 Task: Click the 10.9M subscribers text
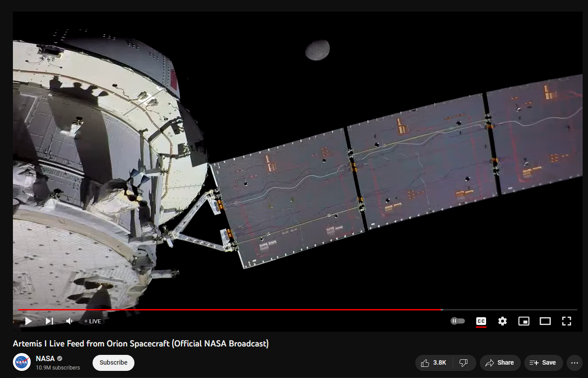click(58, 368)
